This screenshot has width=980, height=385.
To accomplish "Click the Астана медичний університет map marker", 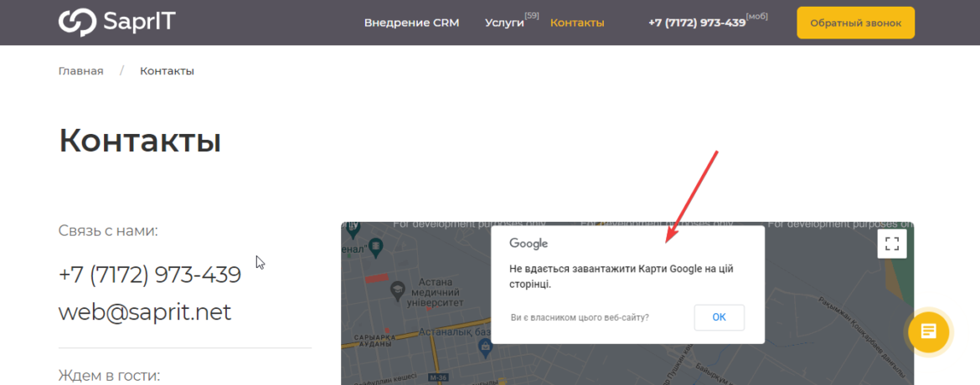I will tap(397, 290).
